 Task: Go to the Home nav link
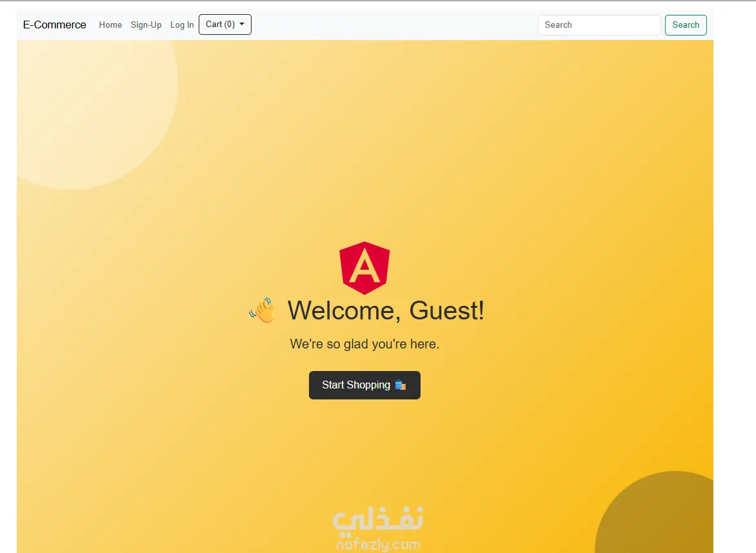pyautogui.click(x=110, y=25)
